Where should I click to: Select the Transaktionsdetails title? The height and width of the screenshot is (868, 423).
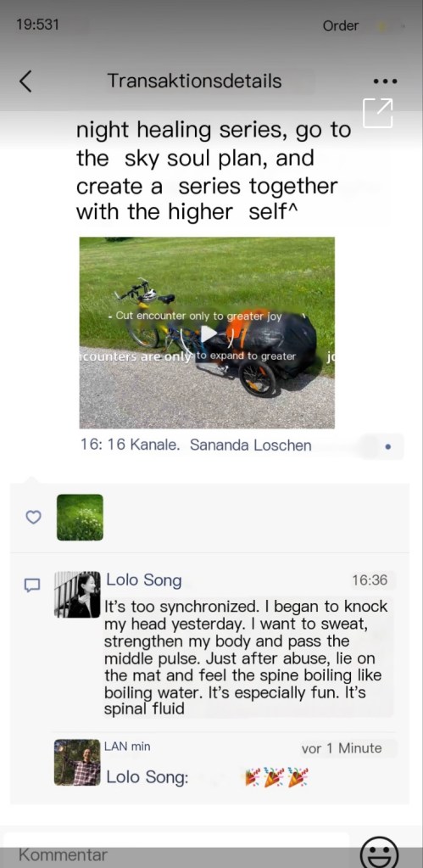point(195,81)
